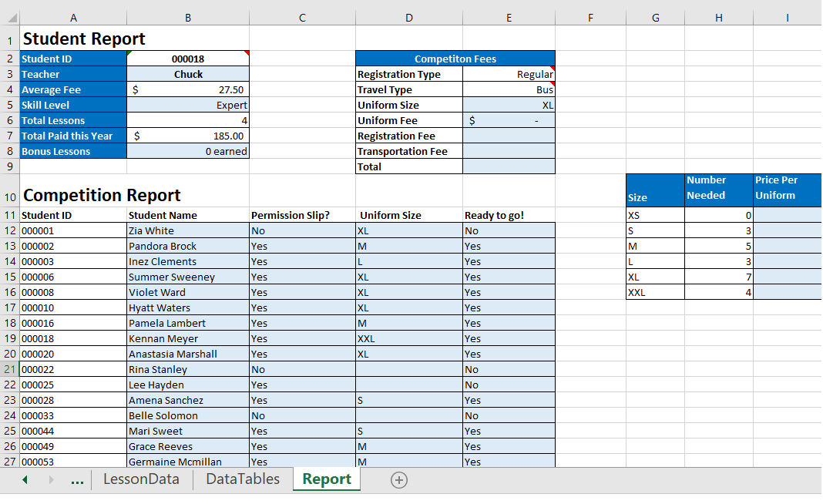The width and height of the screenshot is (823, 504).
Task: Click the Total Paid this Year amount cell
Action: (187, 135)
